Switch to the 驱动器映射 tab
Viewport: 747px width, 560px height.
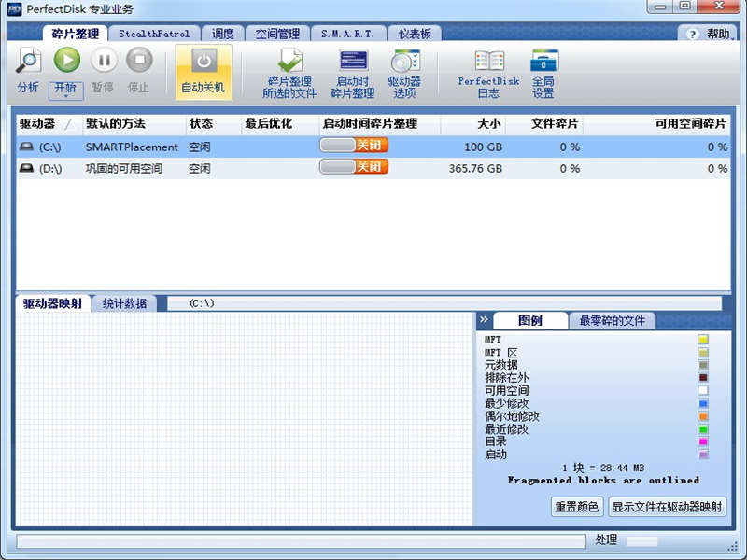(x=53, y=303)
